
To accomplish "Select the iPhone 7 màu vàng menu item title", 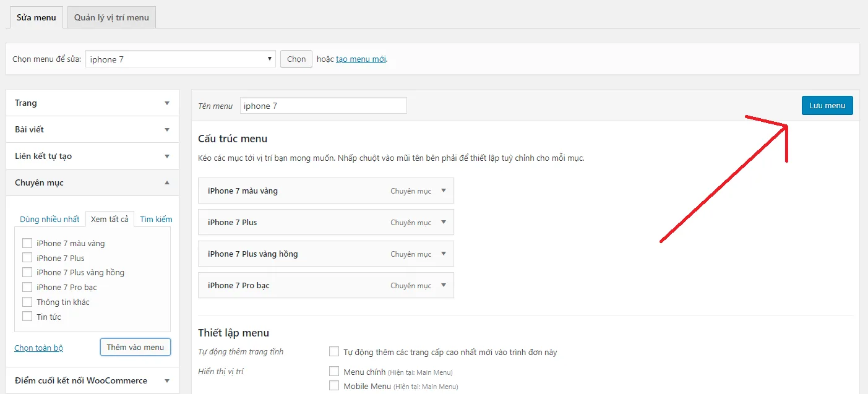I will 243,191.
